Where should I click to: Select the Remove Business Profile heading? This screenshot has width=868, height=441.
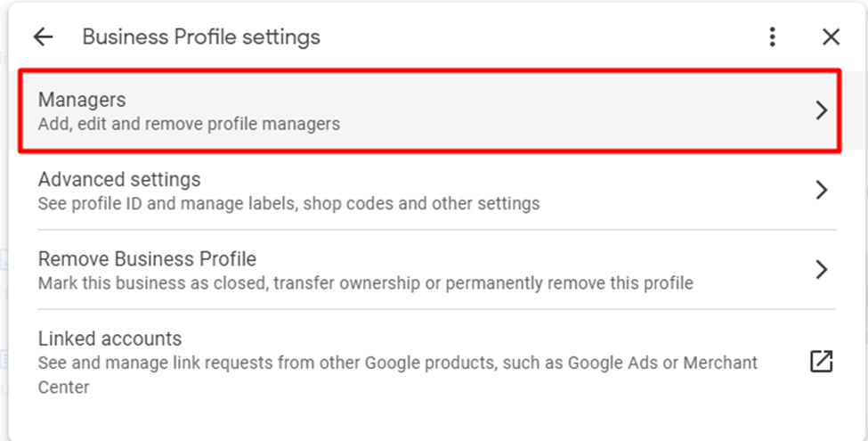(x=147, y=258)
